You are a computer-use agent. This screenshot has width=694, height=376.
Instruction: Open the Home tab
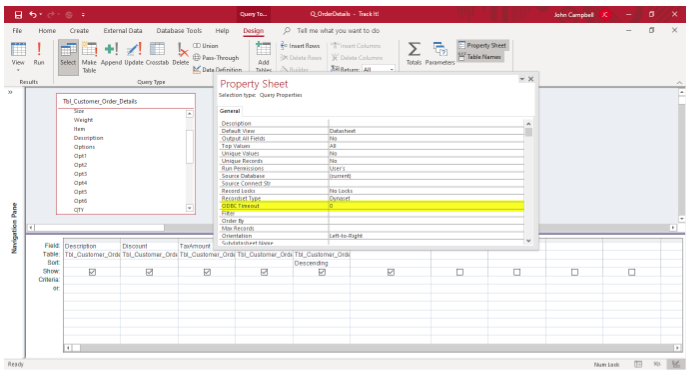[x=47, y=31]
